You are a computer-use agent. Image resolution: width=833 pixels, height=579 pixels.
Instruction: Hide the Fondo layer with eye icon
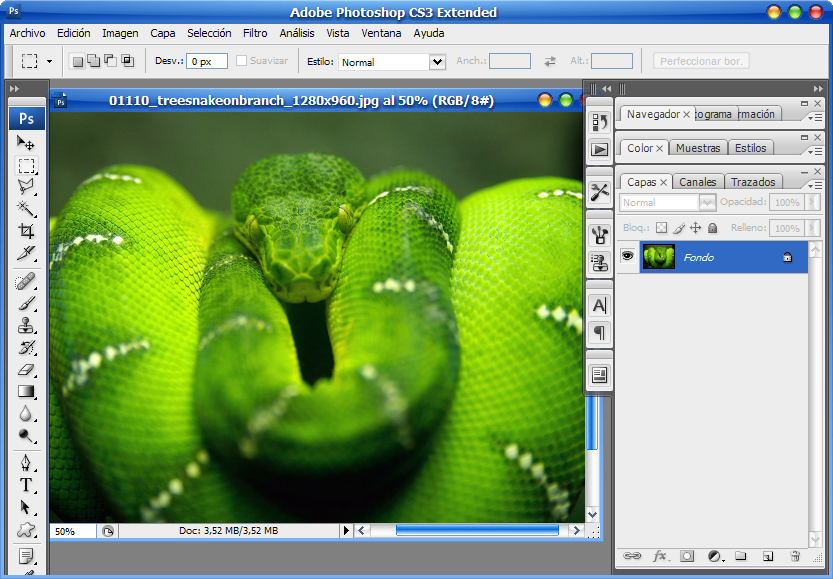pyautogui.click(x=627, y=257)
